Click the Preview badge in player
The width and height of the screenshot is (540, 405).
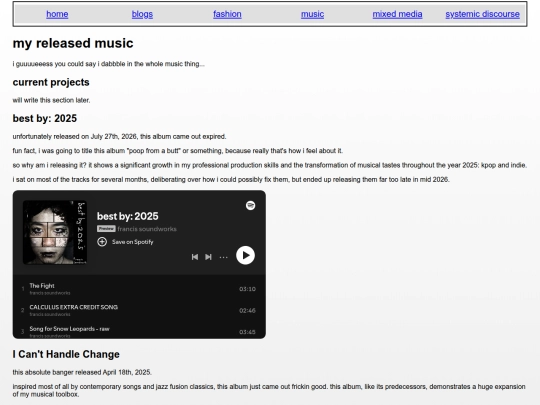coord(106,229)
